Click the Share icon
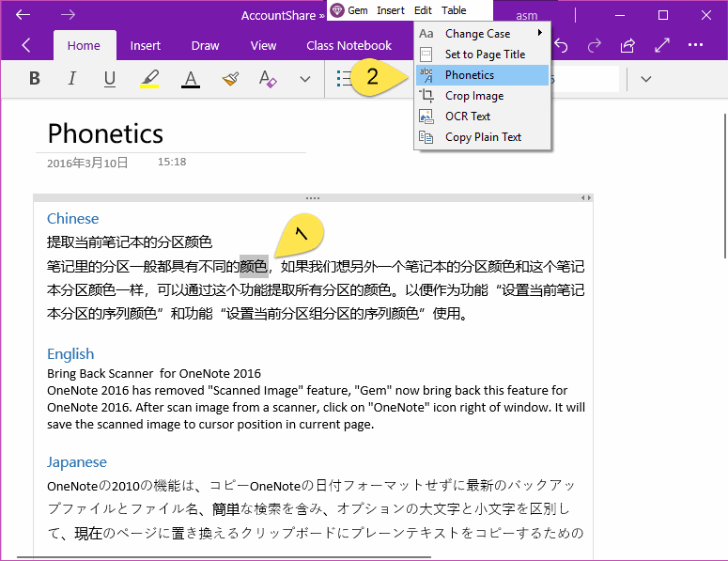This screenshot has height=561, width=728. [x=627, y=45]
